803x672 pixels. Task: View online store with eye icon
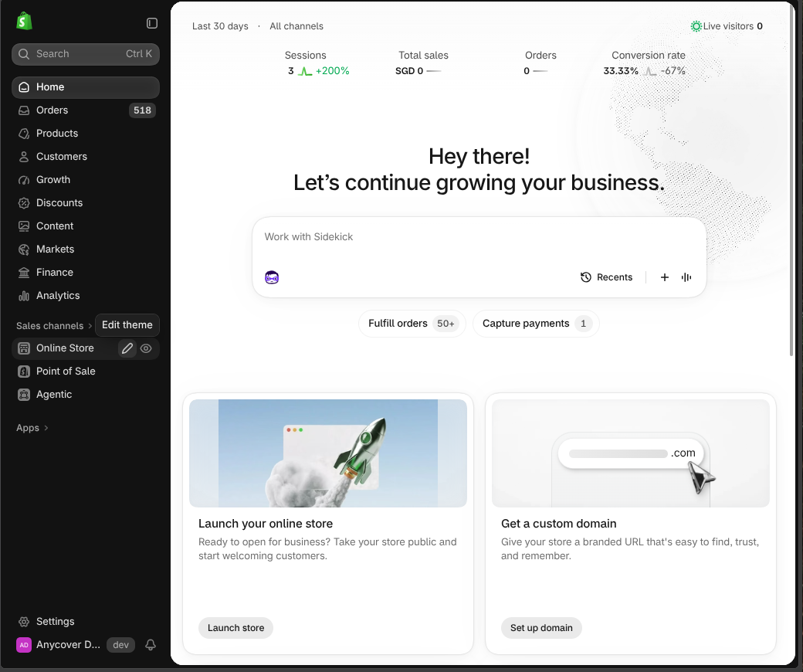coord(146,348)
